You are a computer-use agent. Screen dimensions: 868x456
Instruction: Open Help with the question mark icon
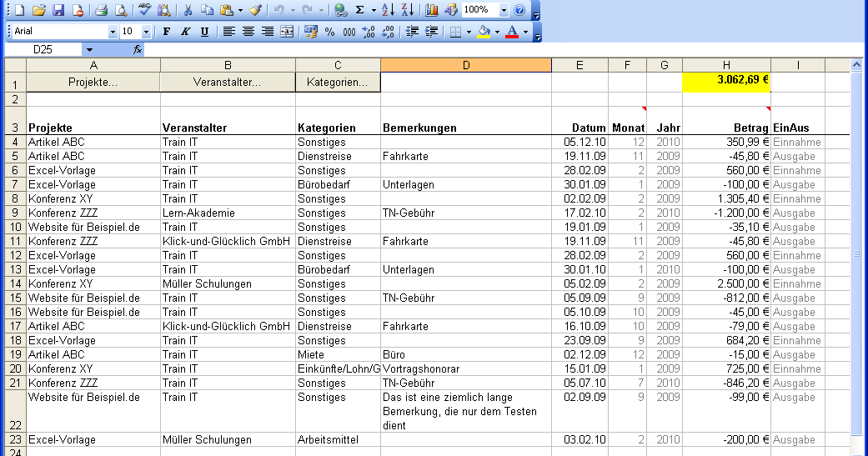519,10
